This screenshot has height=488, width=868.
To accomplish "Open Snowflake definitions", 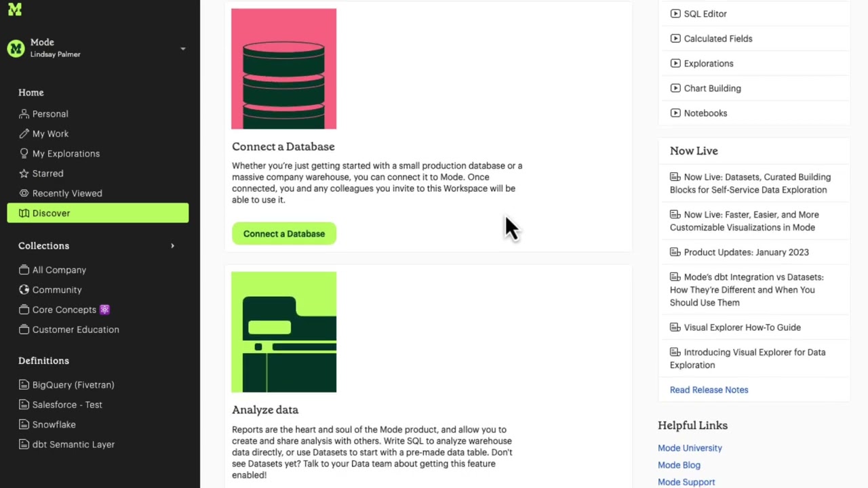I will [x=54, y=424].
